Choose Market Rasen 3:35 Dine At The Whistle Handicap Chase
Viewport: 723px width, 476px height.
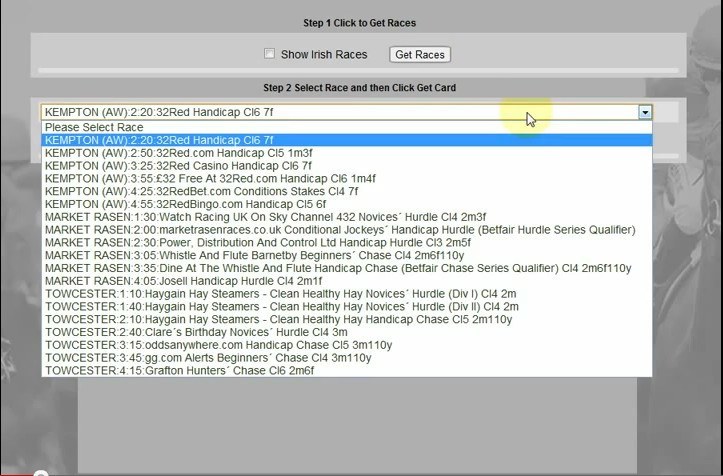pos(347,268)
